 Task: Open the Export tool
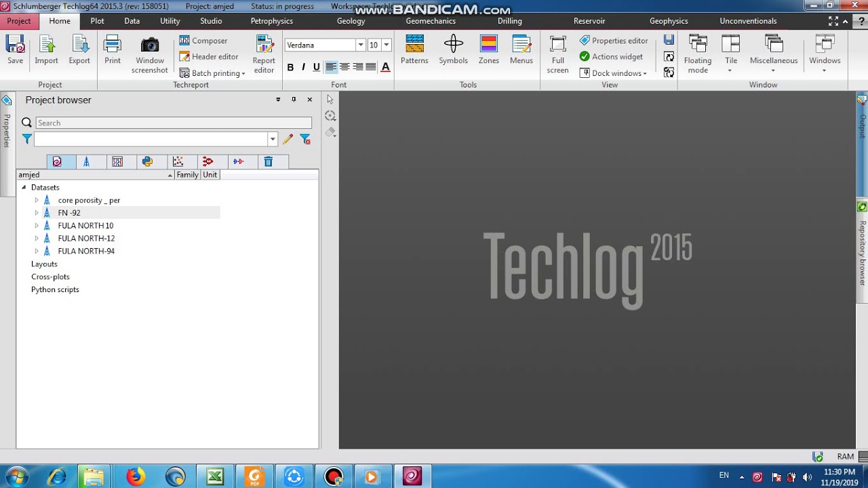pyautogui.click(x=79, y=50)
